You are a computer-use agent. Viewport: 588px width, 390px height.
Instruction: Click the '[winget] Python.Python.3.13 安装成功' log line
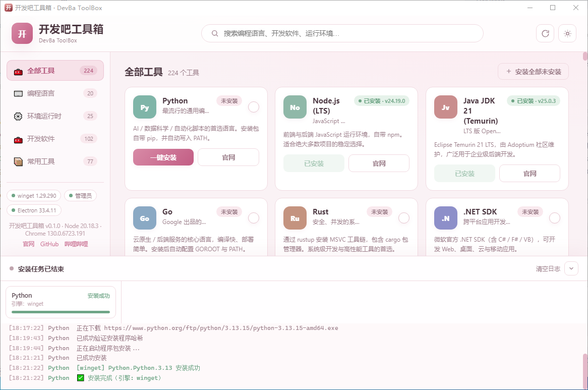[x=138, y=368]
